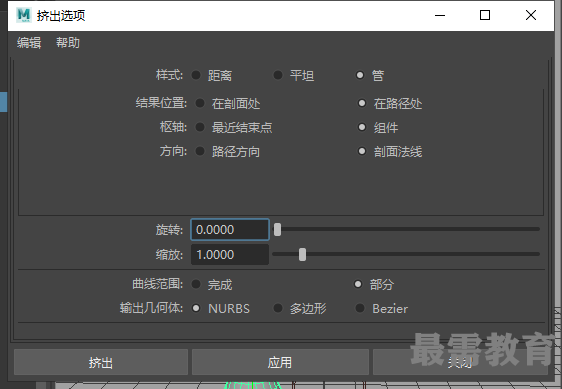
Task: Choose 在剖面处 for result position
Action: point(200,103)
